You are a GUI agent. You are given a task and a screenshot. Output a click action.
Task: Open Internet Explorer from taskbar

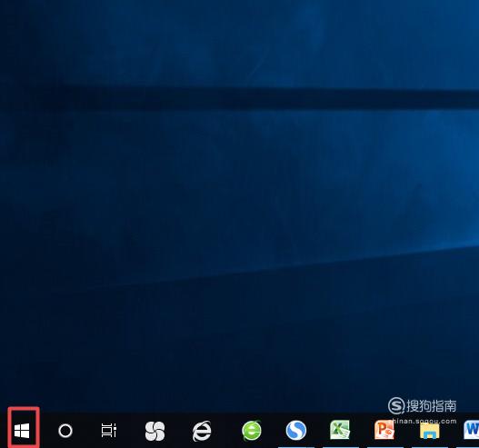(202, 431)
